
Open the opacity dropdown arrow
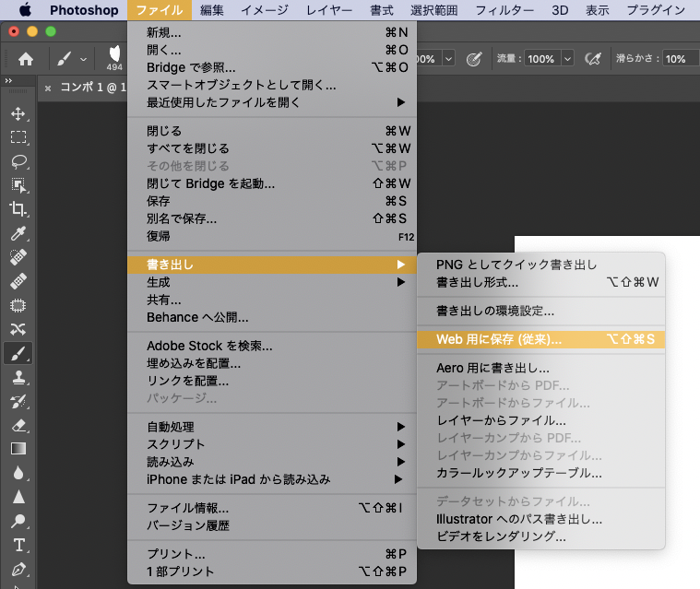pyautogui.click(x=448, y=58)
